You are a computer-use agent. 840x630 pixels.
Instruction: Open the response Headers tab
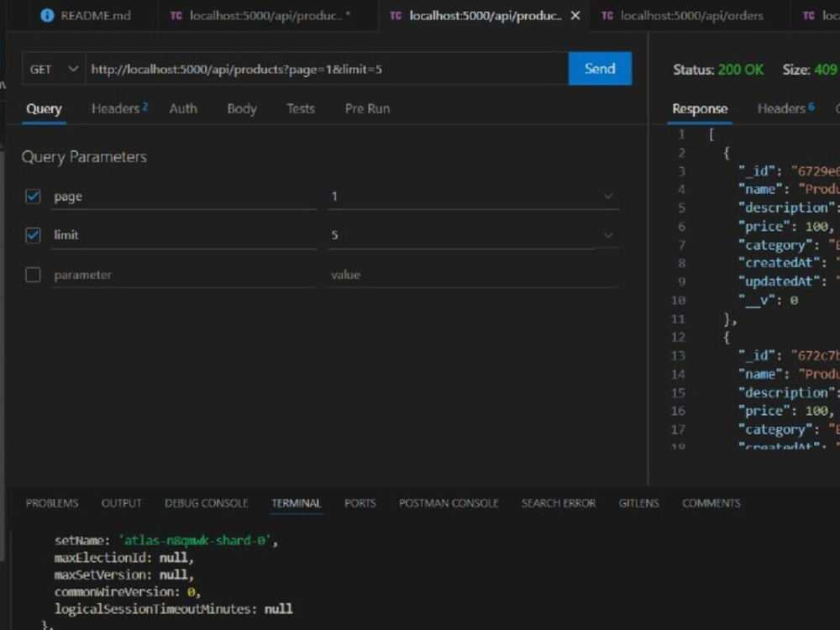point(785,108)
